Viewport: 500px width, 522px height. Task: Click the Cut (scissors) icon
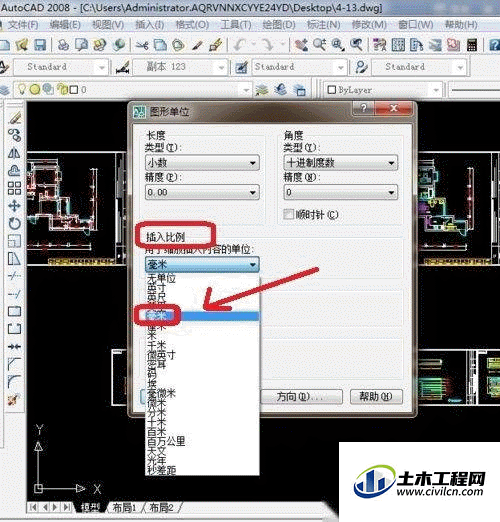pos(142,45)
